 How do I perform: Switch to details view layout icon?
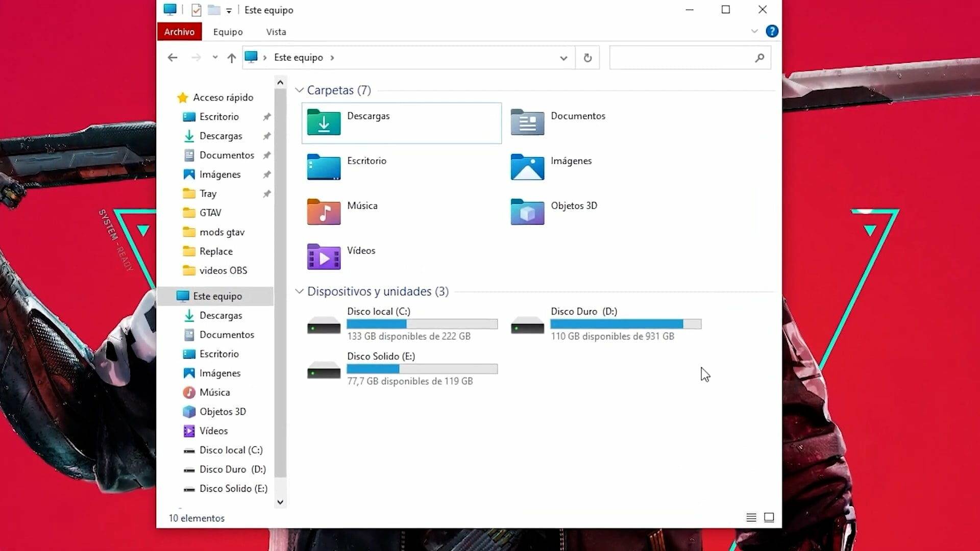click(751, 517)
